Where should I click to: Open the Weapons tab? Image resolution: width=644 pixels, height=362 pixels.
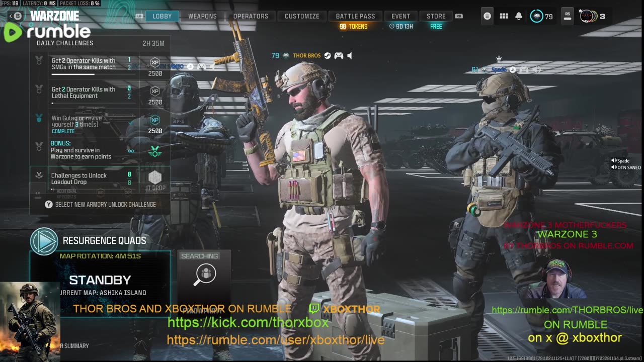coord(202,16)
